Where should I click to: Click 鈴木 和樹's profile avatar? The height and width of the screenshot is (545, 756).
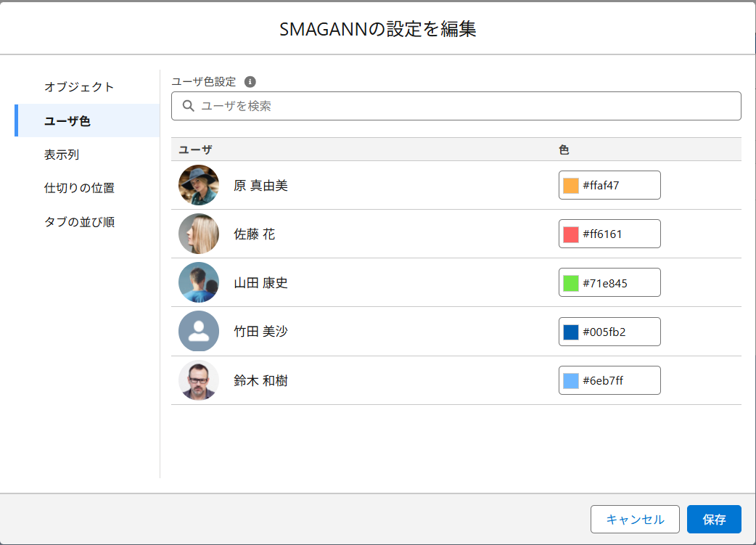click(199, 380)
